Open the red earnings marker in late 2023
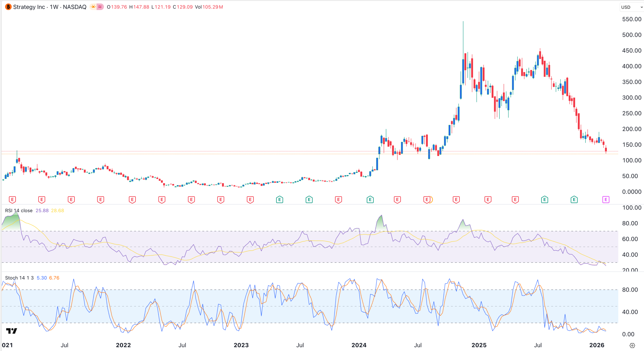Viewport: 644px width, 351px height. [x=339, y=200]
